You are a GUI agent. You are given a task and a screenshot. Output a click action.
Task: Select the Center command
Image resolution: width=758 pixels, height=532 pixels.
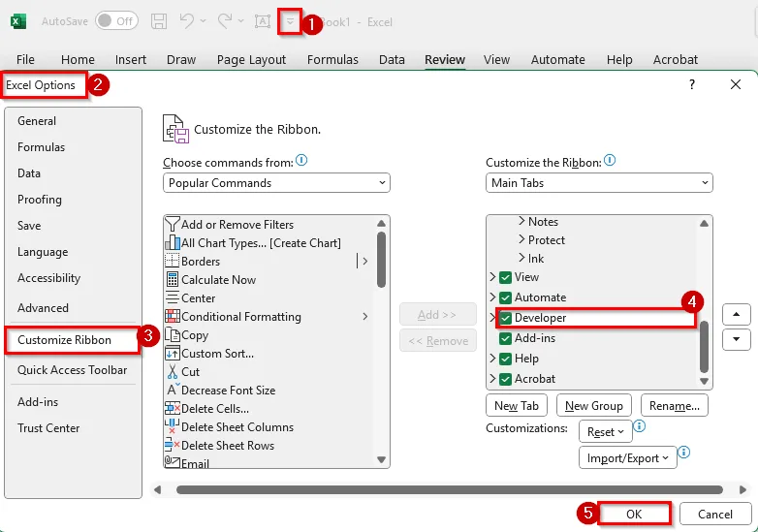tap(269, 298)
